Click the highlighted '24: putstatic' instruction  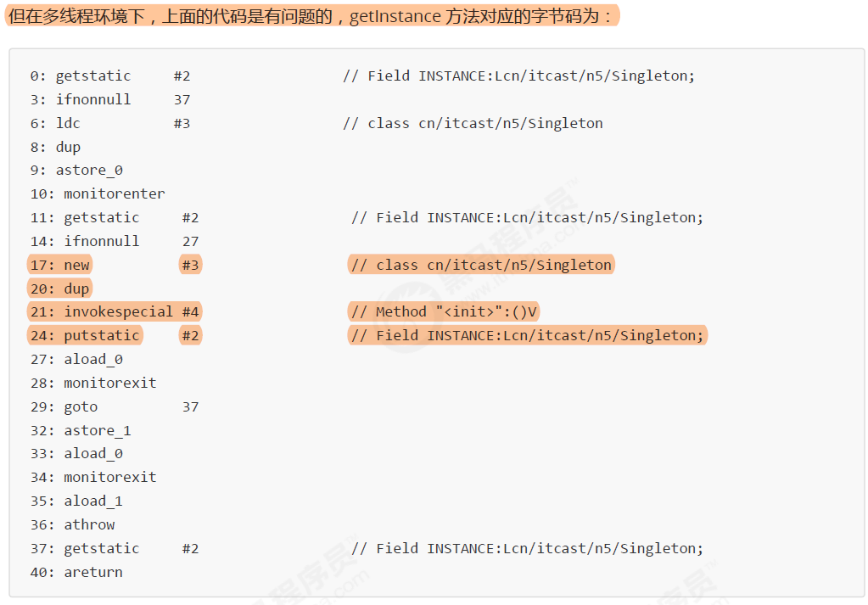pos(85,336)
